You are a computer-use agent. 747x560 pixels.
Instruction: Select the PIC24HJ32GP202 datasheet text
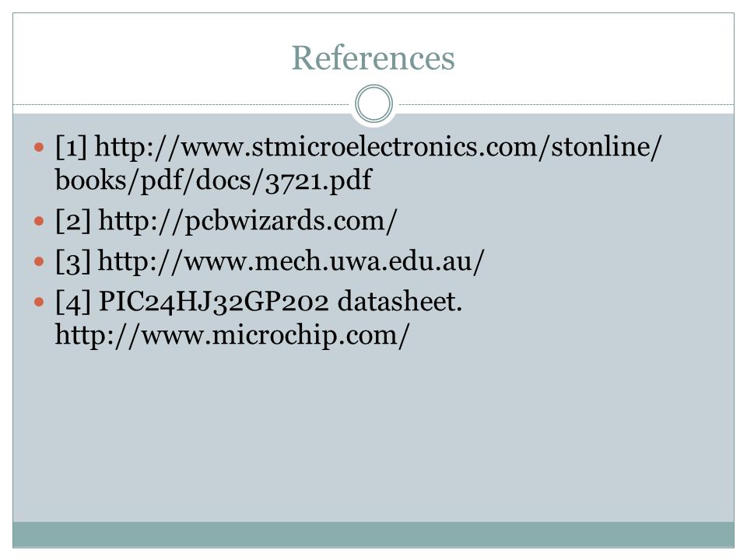[x=280, y=302]
